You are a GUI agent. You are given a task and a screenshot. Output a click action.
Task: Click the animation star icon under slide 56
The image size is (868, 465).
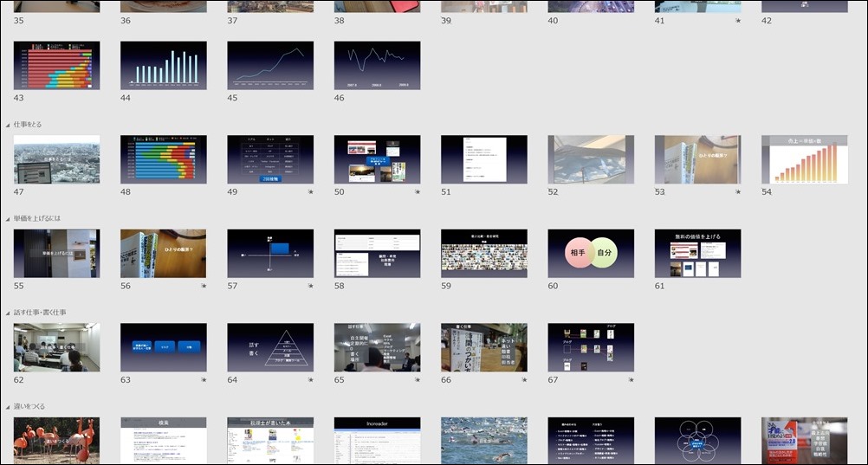click(204, 287)
